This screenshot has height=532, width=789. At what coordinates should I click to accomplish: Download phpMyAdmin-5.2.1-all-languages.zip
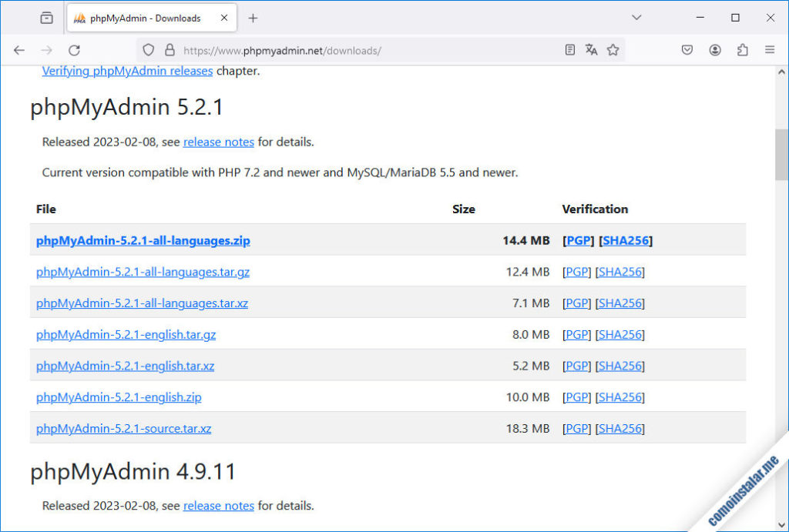pyautogui.click(x=143, y=240)
